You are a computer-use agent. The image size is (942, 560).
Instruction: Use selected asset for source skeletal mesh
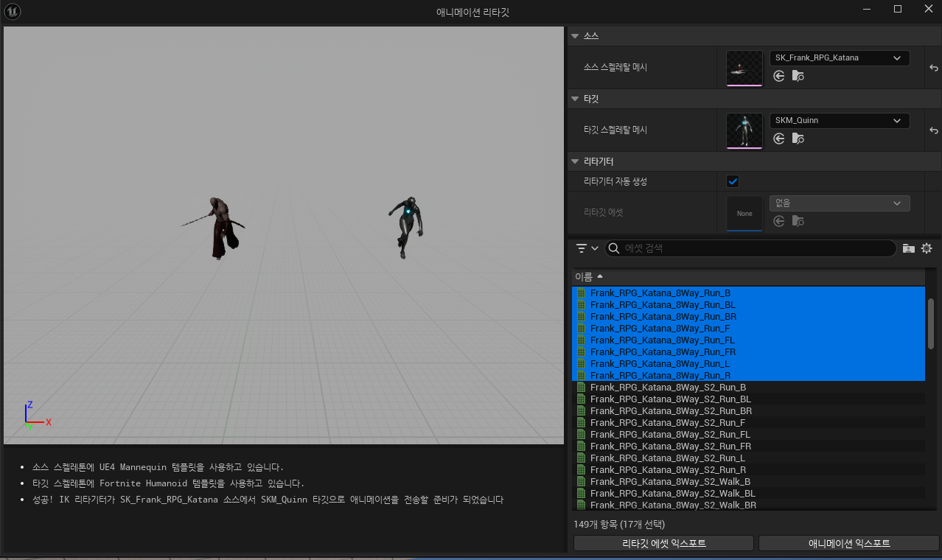coord(779,76)
